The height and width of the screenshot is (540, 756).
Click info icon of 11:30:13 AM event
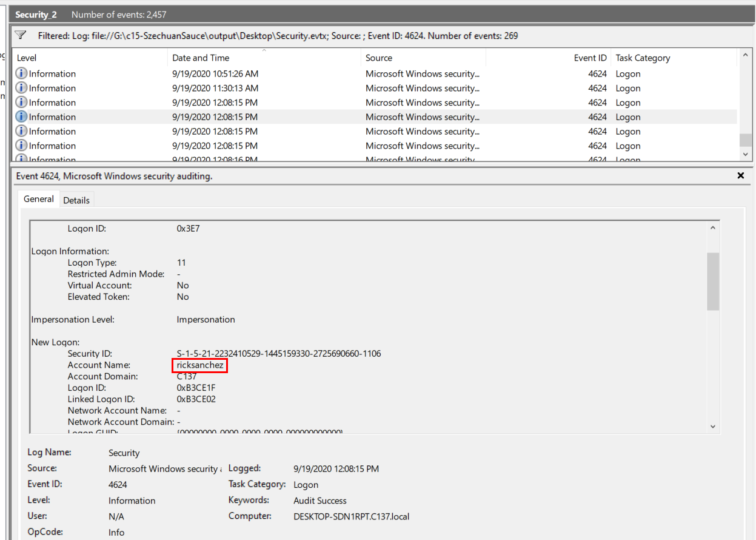tap(21, 88)
